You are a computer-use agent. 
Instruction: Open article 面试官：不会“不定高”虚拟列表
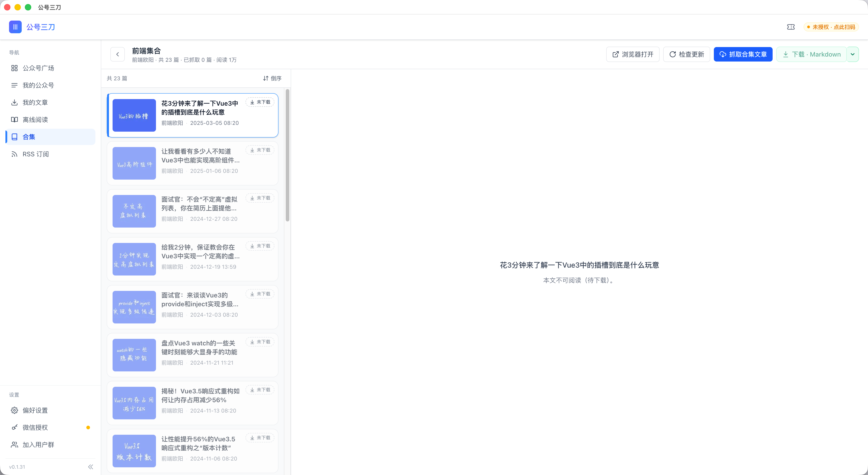click(193, 211)
